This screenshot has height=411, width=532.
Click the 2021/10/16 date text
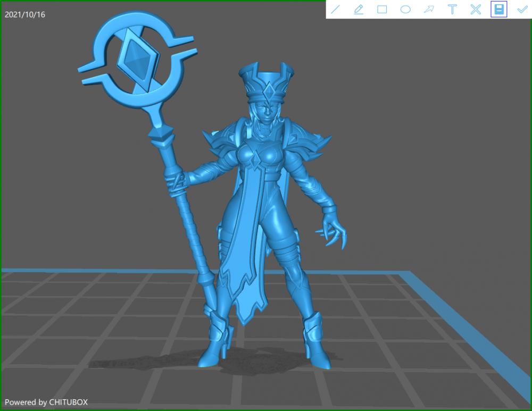click(25, 14)
